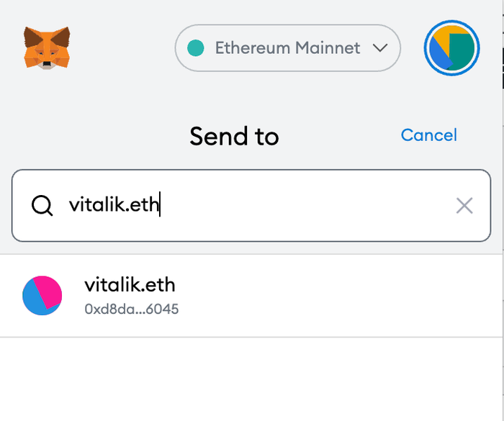Click the Send to heading
This screenshot has width=504, height=421.
[234, 136]
